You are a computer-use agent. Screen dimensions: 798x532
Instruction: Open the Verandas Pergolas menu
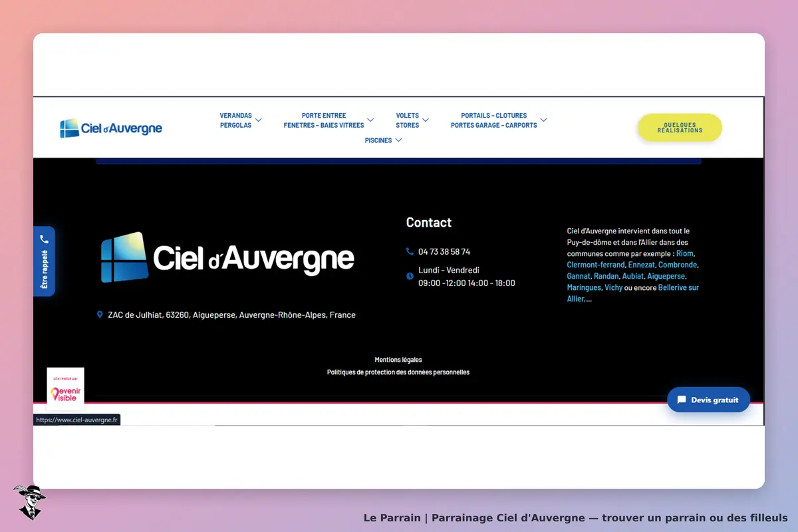[236, 120]
